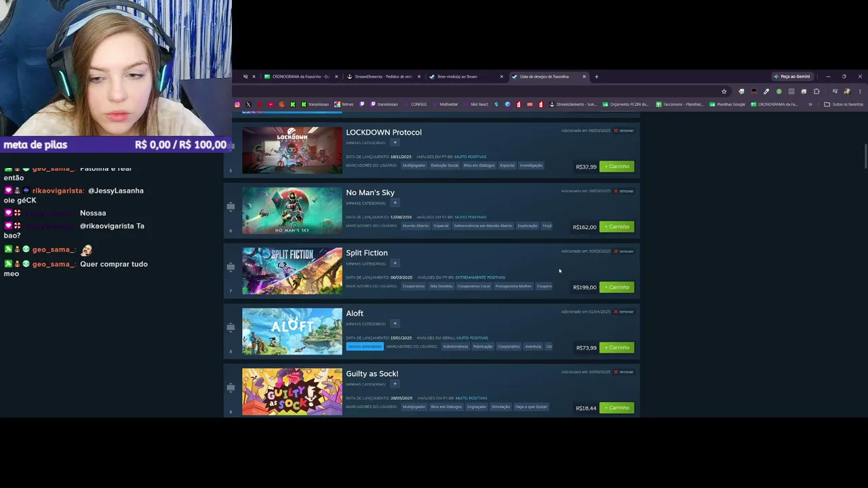Select the Simulação tag on Guilty as Sock!

[500, 407]
